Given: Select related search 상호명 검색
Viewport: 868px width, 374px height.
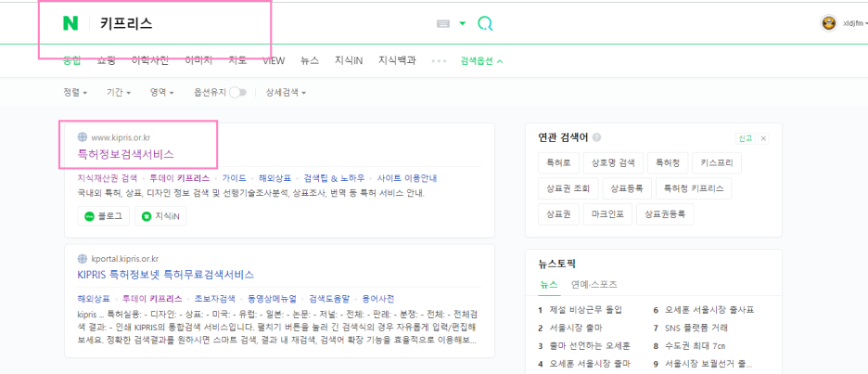Looking at the screenshot, I should click(x=613, y=162).
